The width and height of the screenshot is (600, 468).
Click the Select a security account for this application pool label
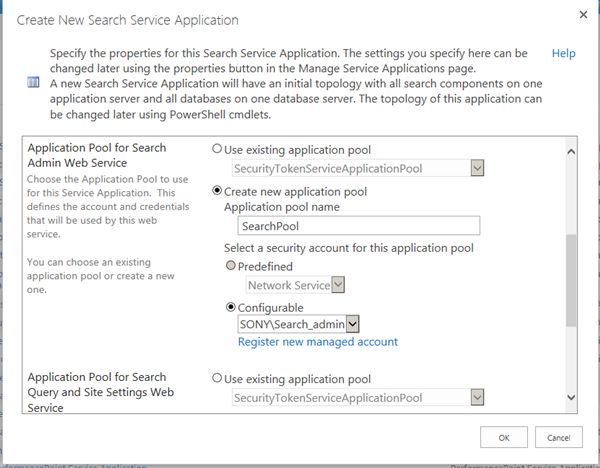(349, 248)
